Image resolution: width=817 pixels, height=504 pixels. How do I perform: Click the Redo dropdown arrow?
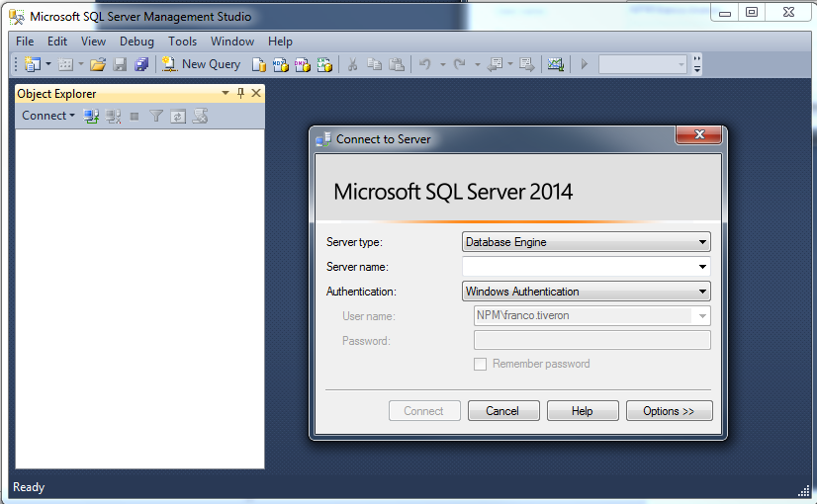coord(477,64)
